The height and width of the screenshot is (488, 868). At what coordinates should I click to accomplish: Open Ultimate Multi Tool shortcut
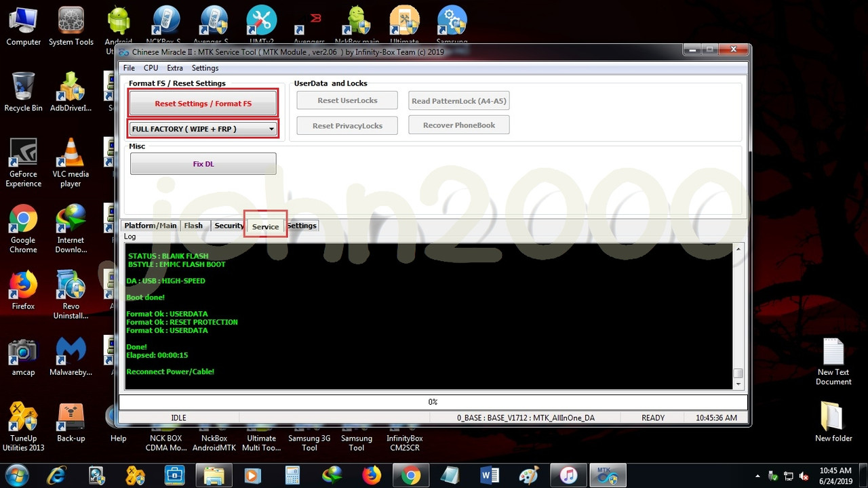[261, 443]
